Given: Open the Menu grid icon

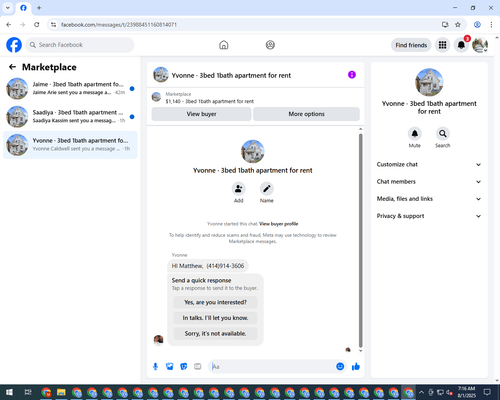Looking at the screenshot, I should click(442, 45).
